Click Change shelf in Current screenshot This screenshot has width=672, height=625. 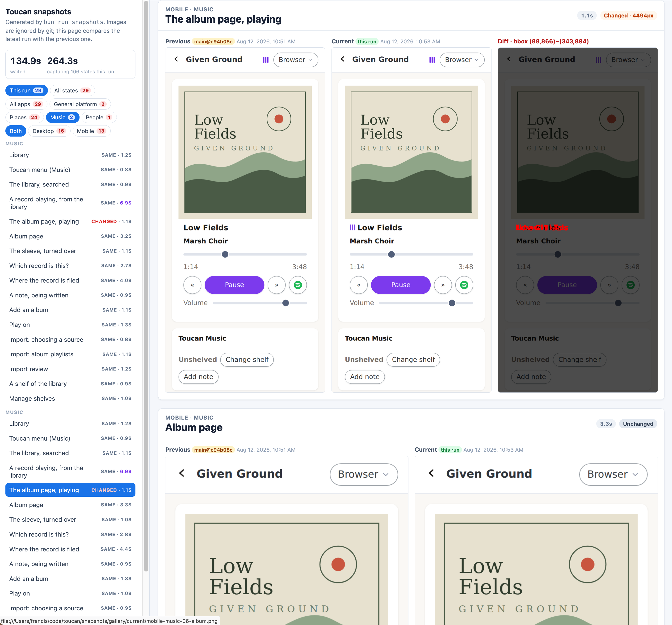413,359
